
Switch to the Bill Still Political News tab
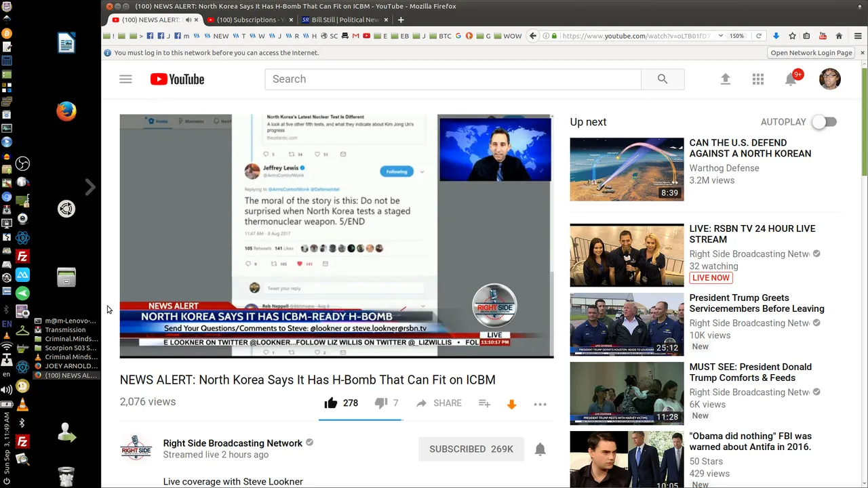pyautogui.click(x=345, y=20)
